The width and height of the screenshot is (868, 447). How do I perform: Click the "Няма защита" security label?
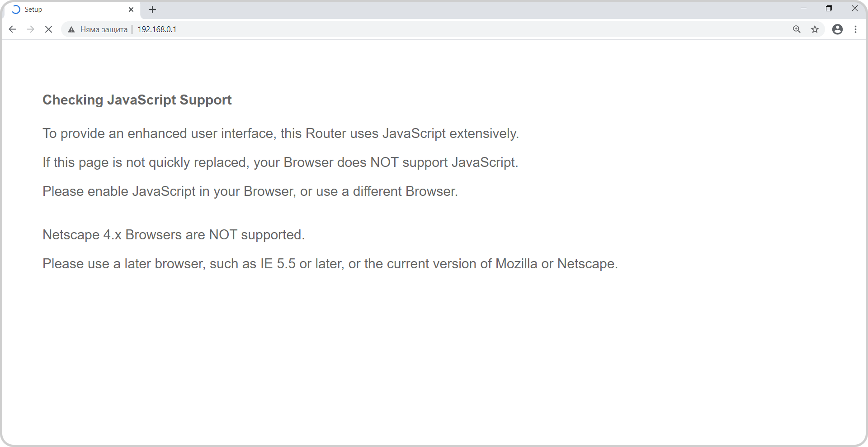(104, 29)
